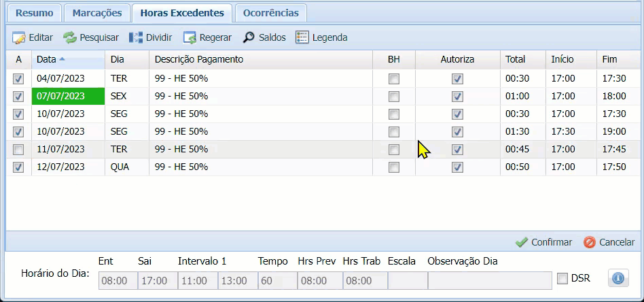Show the Legenda list icon

tap(302, 38)
